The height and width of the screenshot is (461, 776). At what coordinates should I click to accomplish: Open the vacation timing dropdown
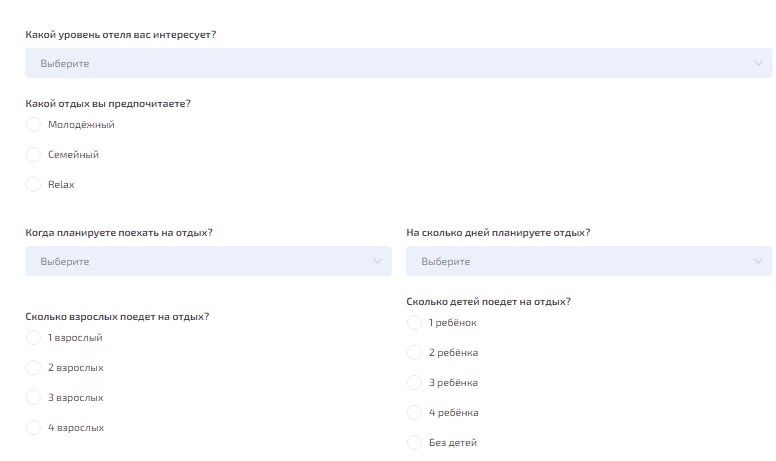[x=208, y=261]
